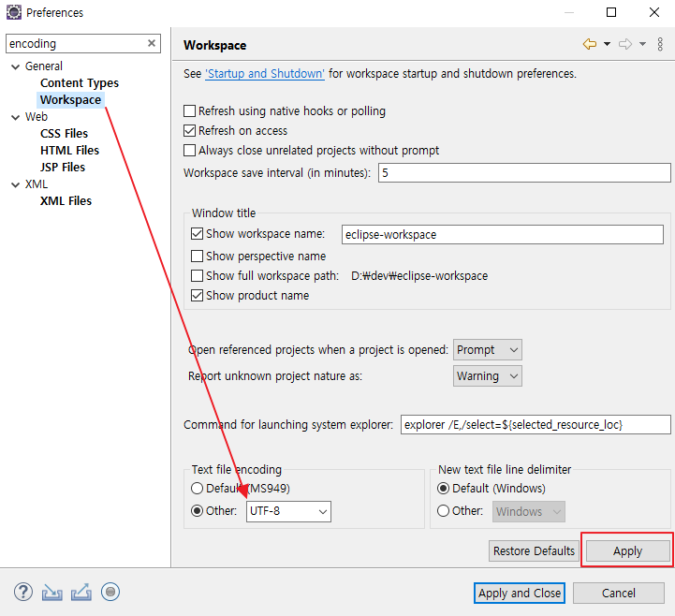Open the Help question mark icon
Image resolution: width=675 pixels, height=616 pixels.
[23, 592]
